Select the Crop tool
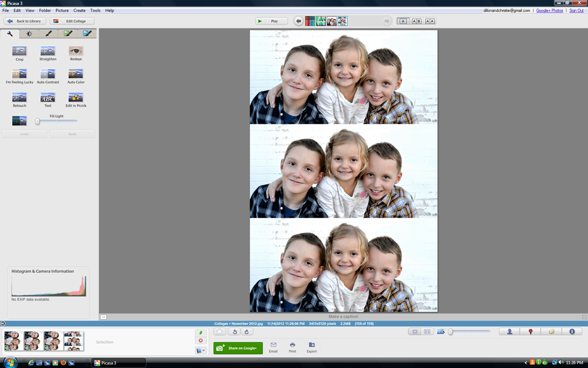This screenshot has width=588, height=368. (20, 53)
